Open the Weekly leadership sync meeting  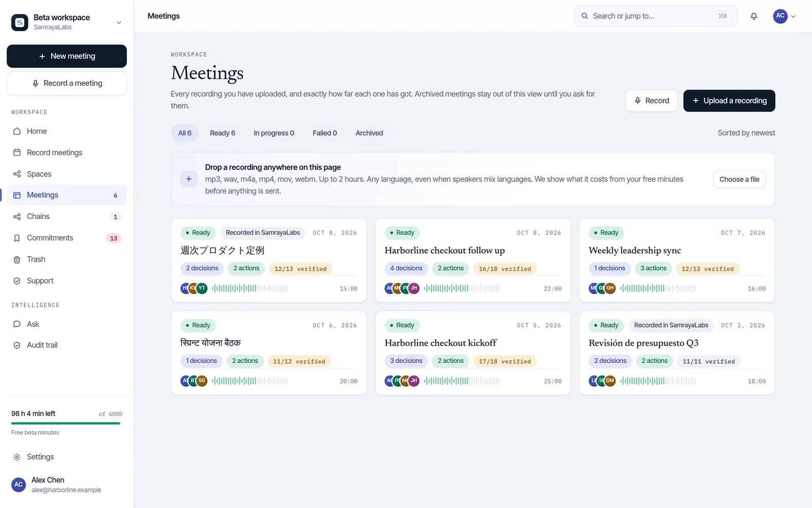[677, 260]
